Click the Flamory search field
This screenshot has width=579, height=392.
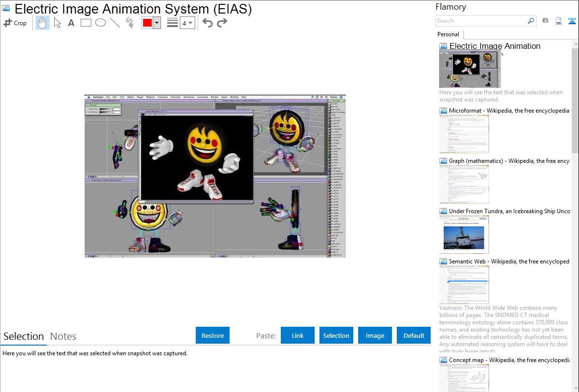click(x=481, y=21)
